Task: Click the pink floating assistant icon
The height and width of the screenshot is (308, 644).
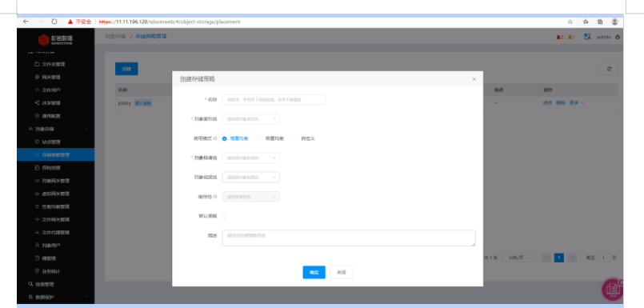Action: pyautogui.click(x=612, y=289)
